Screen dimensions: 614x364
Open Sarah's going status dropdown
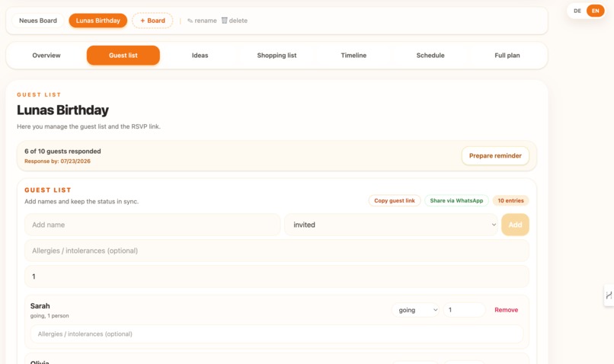tap(415, 310)
